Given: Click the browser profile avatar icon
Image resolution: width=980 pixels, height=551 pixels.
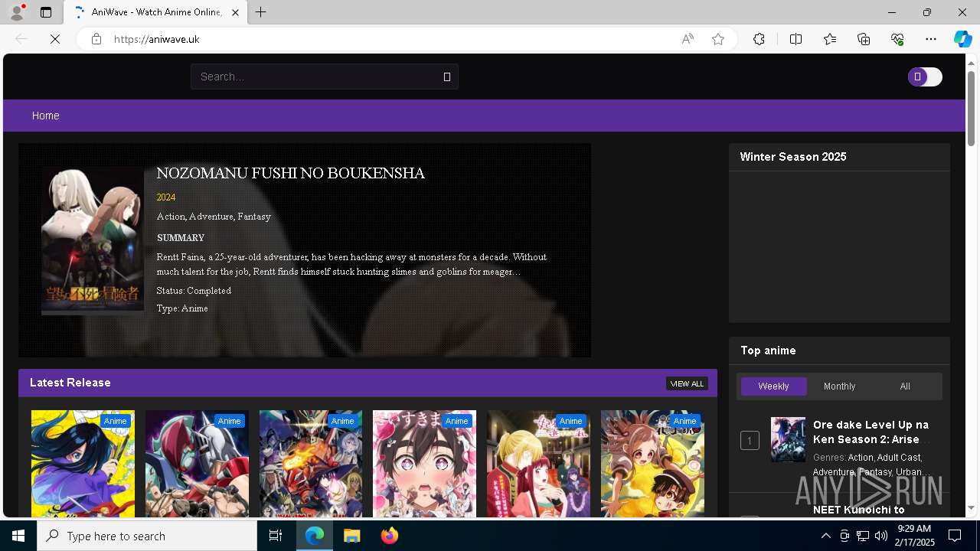Looking at the screenshot, I should (x=17, y=12).
